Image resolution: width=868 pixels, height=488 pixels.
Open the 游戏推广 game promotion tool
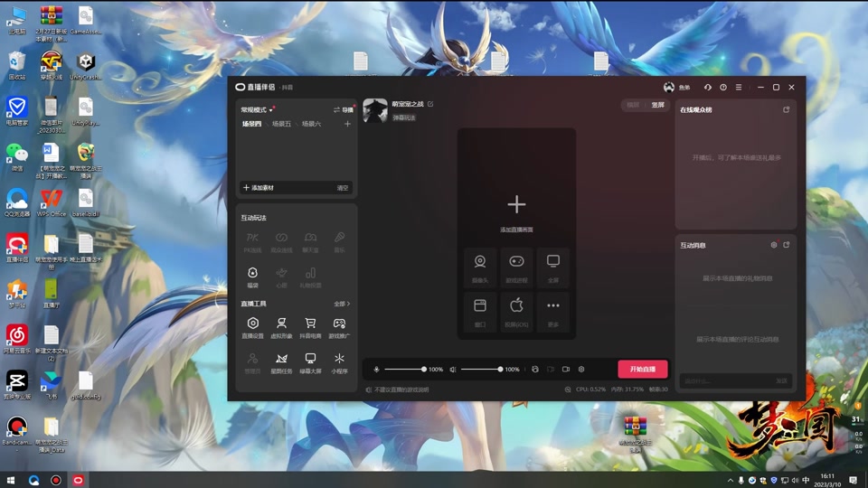coord(339,327)
